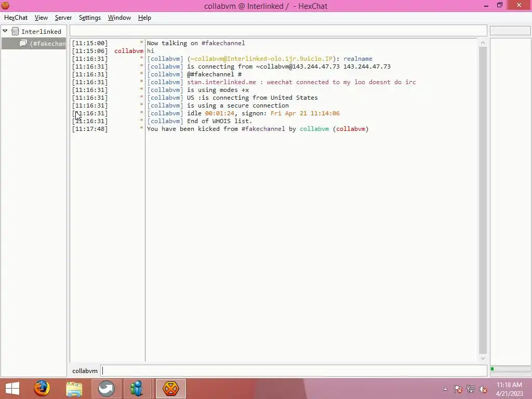Image resolution: width=532 pixels, height=399 pixels.
Task: Launch Firefox from the taskbar
Action: click(x=42, y=389)
